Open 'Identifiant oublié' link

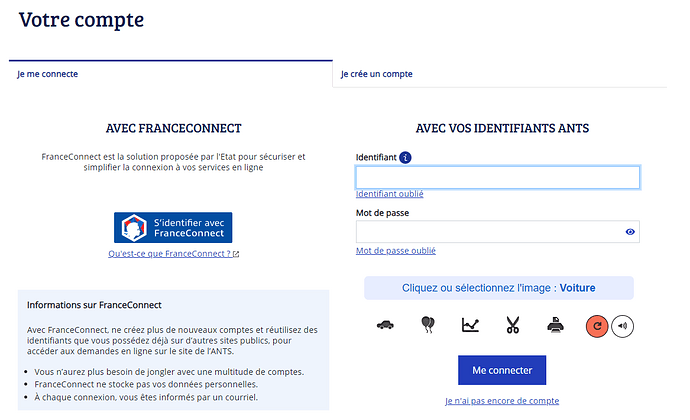[x=389, y=194]
